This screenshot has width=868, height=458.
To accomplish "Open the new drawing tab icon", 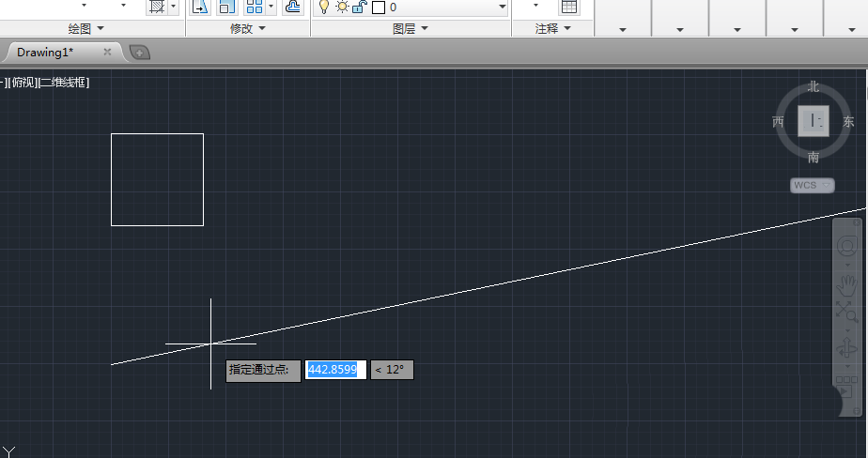I will point(139,53).
